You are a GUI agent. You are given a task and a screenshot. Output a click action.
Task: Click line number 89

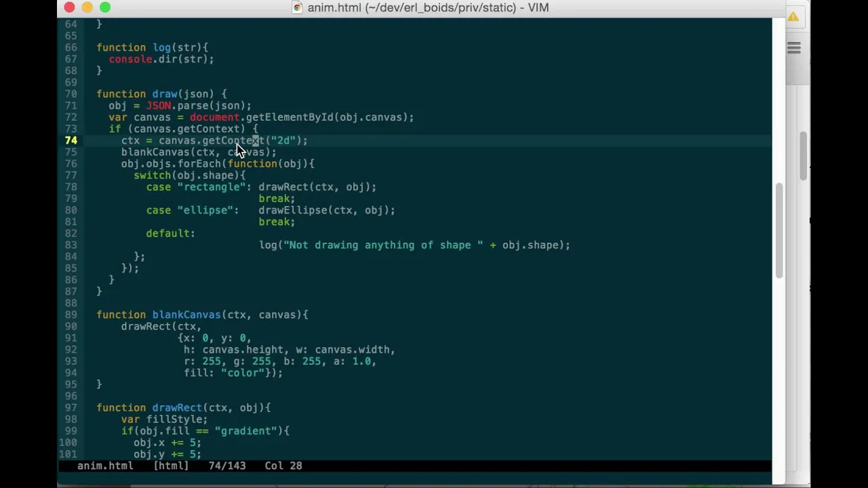pyautogui.click(x=71, y=314)
